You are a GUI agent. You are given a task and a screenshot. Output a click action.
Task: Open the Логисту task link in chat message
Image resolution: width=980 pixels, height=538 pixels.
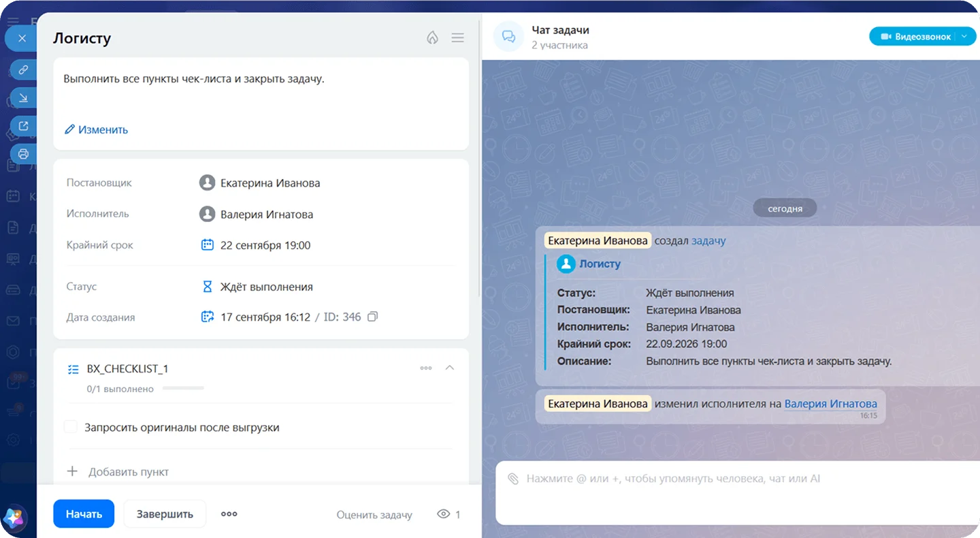[x=600, y=264]
